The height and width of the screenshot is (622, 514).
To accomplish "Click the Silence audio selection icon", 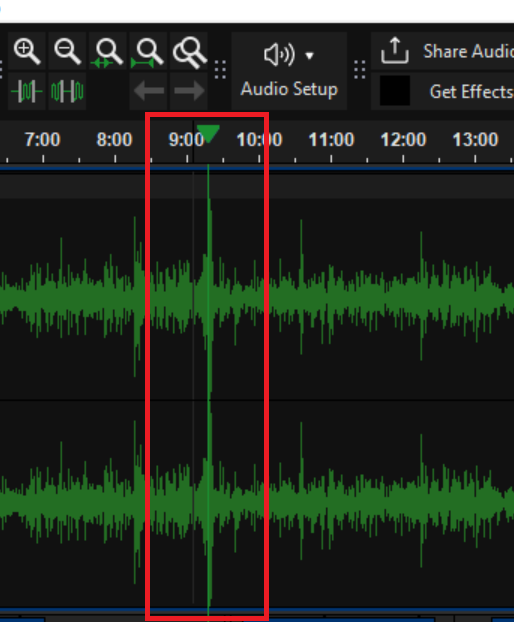I will pos(67,91).
